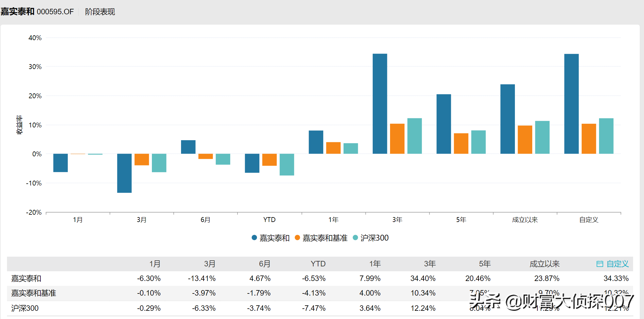The image size is (644, 319).
Task: Select the 成立以来 table column header
Action: coord(545,264)
